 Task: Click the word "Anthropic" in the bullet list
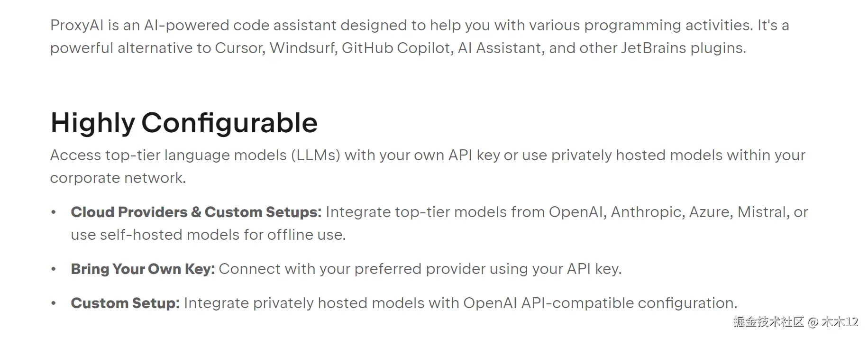647,212
